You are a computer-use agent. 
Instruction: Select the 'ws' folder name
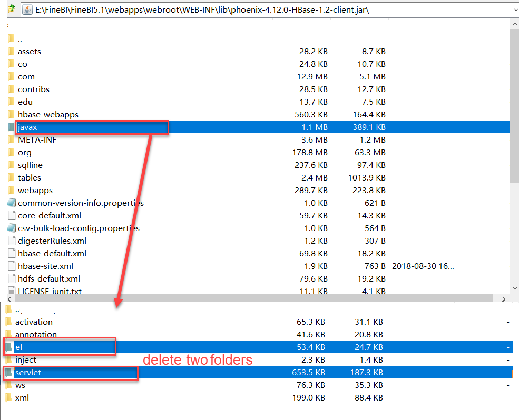pyautogui.click(x=20, y=385)
